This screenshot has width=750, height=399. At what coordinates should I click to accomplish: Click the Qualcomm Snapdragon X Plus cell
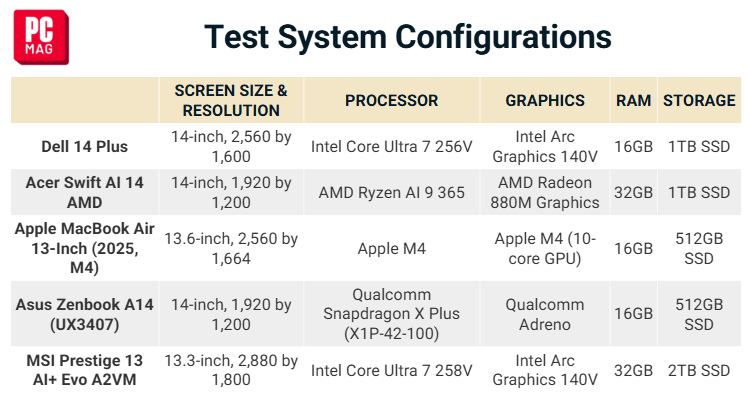coord(392,314)
